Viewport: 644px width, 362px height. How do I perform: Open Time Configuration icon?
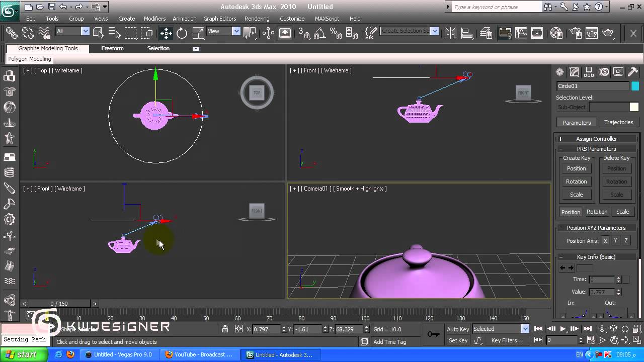click(x=591, y=340)
